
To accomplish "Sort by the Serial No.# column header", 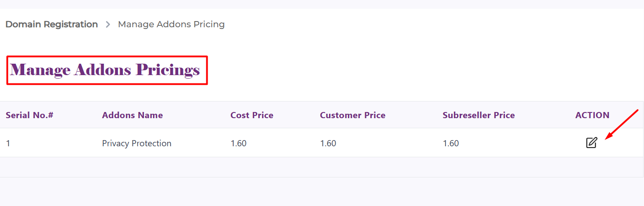I will [x=29, y=116].
